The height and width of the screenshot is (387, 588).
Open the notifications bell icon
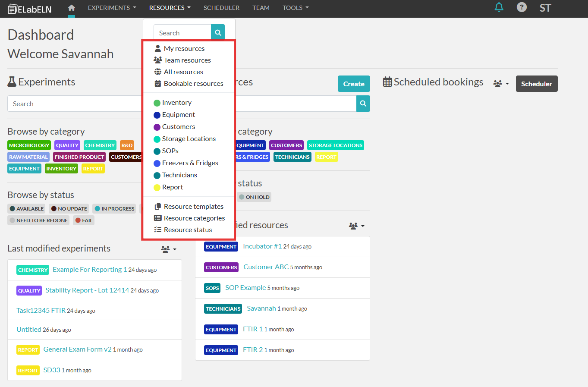499,7
